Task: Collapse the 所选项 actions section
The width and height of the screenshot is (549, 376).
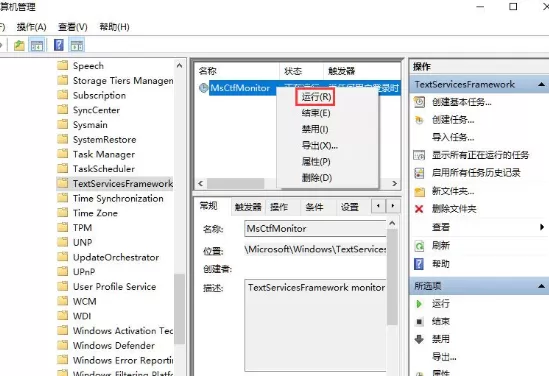Action: (541, 286)
